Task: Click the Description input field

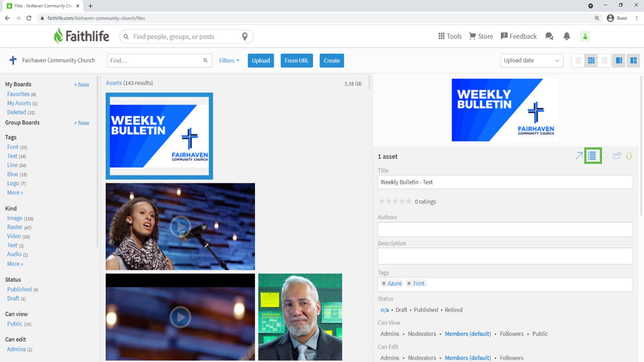Action: [505, 256]
